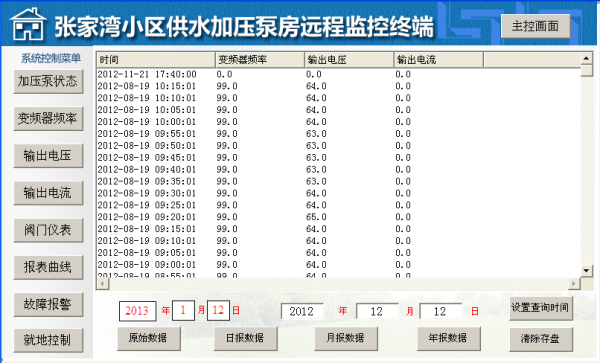600x363 pixels.
Task: Open 加压泵状态 menu button
Action: click(48, 81)
